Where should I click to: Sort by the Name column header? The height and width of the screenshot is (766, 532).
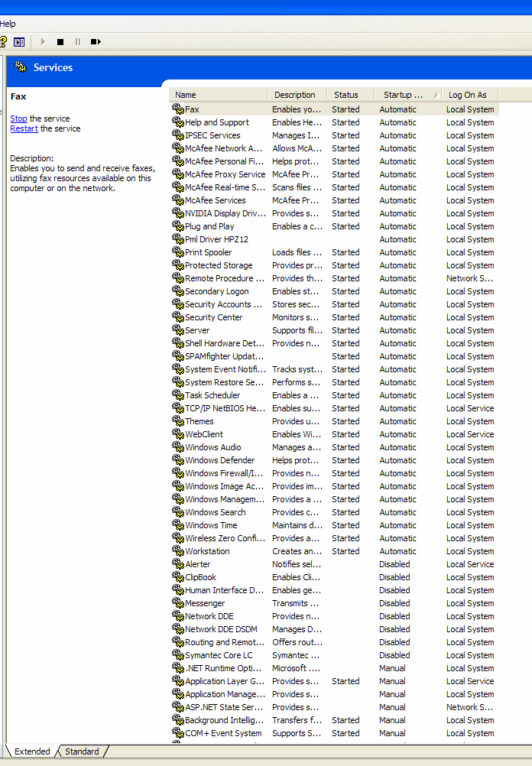tap(219, 95)
